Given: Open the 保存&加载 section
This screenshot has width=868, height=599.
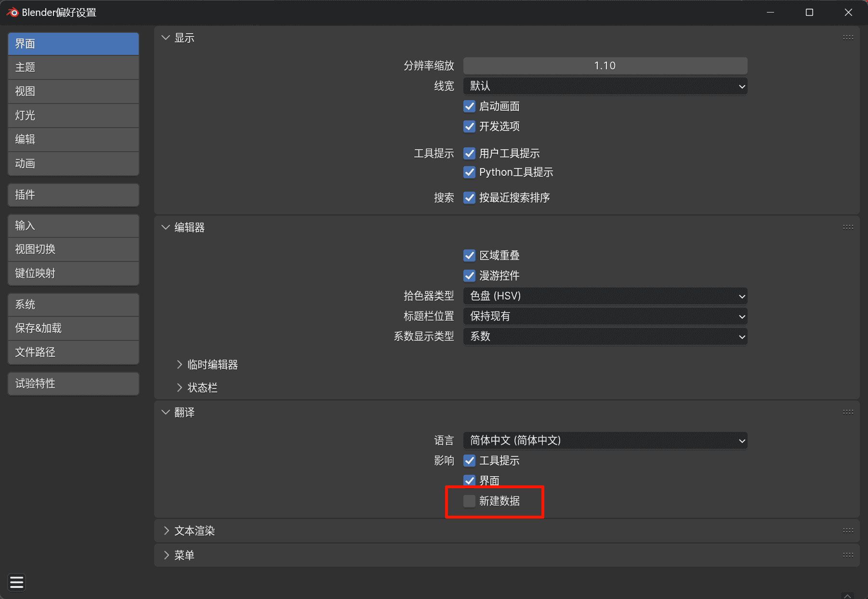Looking at the screenshot, I should point(73,328).
